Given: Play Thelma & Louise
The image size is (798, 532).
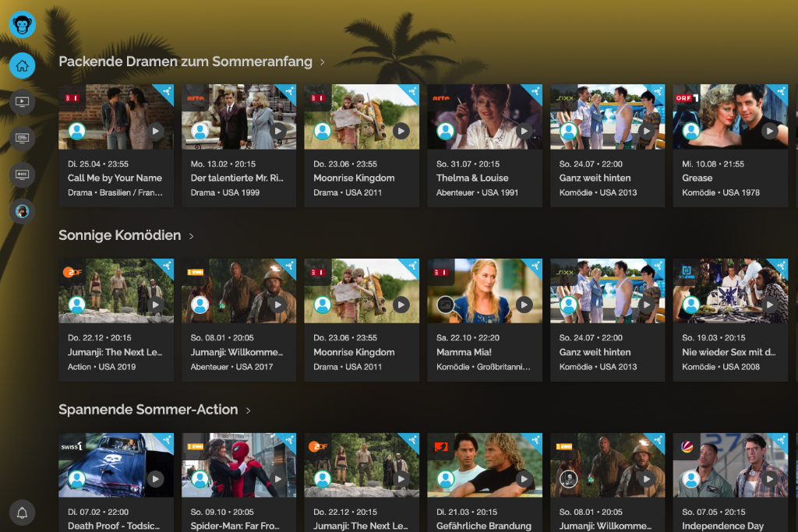Looking at the screenshot, I should pyautogui.click(x=524, y=131).
